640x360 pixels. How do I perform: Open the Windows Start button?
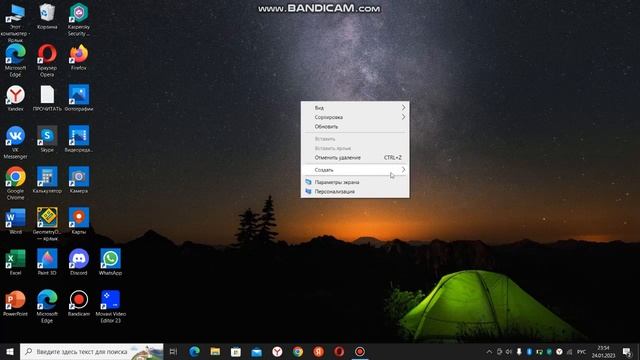point(10,351)
